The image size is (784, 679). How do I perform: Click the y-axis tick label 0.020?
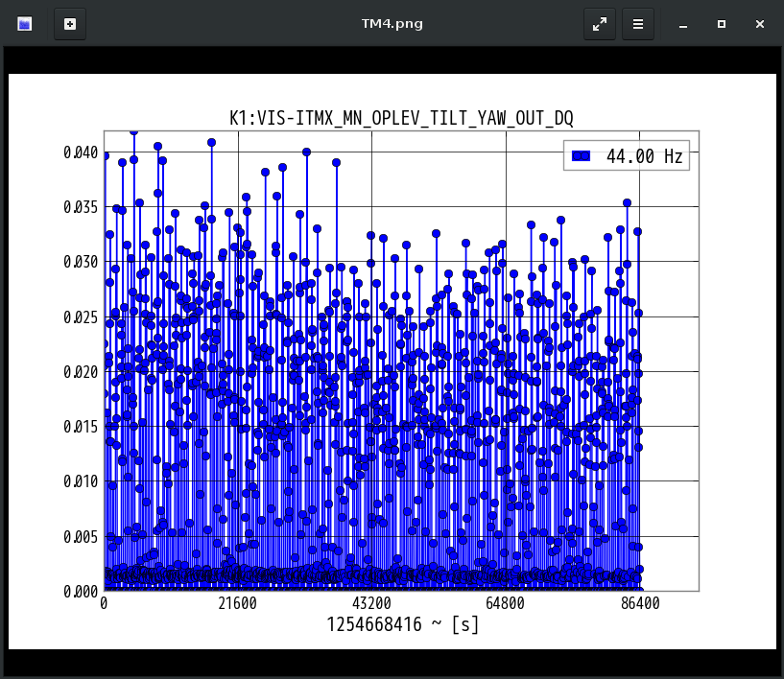pyautogui.click(x=81, y=372)
